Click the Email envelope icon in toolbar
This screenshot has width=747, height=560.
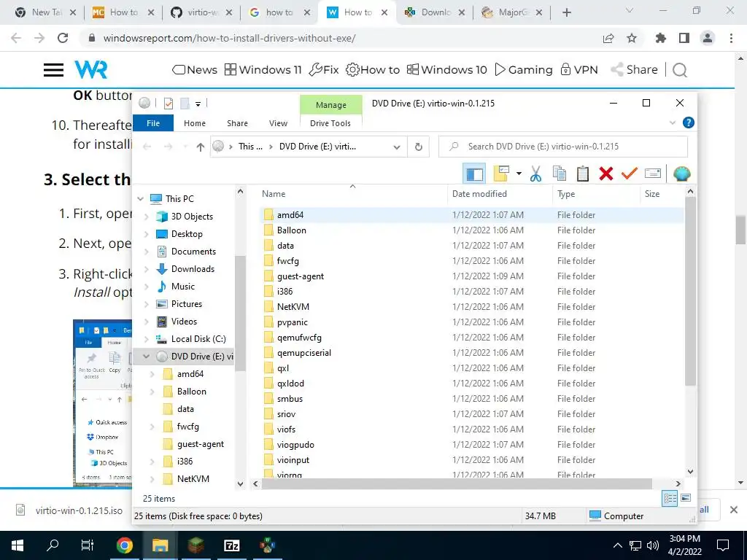653,174
